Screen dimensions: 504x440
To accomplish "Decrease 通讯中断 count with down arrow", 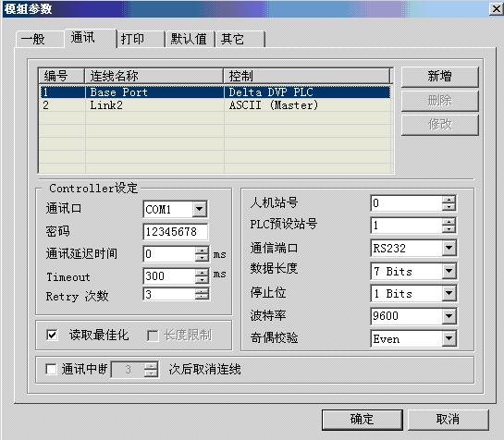I will click(151, 373).
